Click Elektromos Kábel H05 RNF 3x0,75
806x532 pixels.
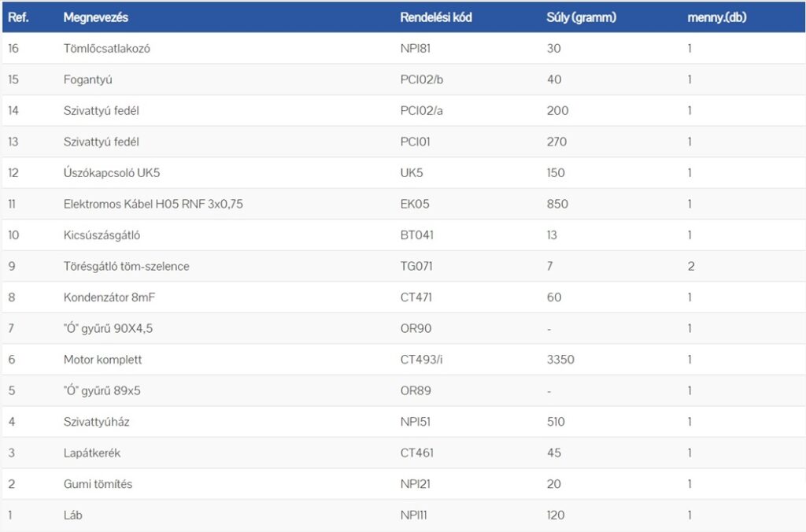(153, 204)
